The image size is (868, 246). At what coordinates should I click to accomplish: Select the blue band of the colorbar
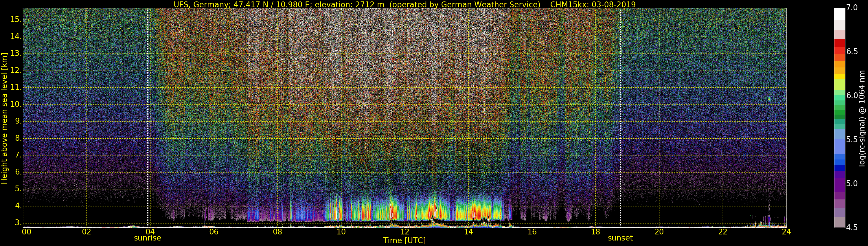click(839, 162)
